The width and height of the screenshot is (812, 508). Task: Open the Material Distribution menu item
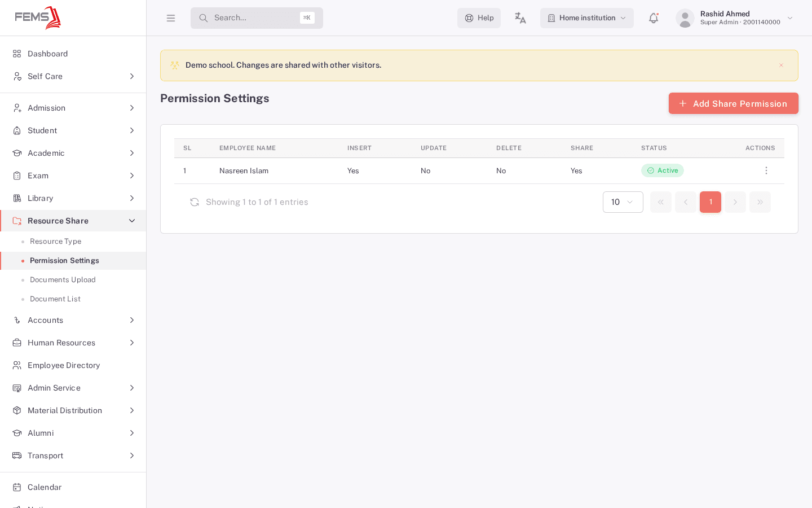[73, 410]
